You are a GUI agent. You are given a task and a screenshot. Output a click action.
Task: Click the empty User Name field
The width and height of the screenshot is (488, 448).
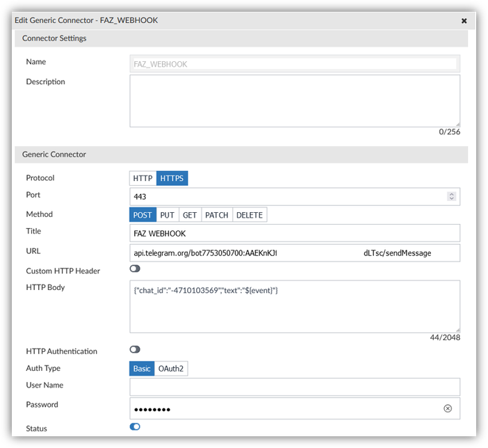pyautogui.click(x=295, y=387)
